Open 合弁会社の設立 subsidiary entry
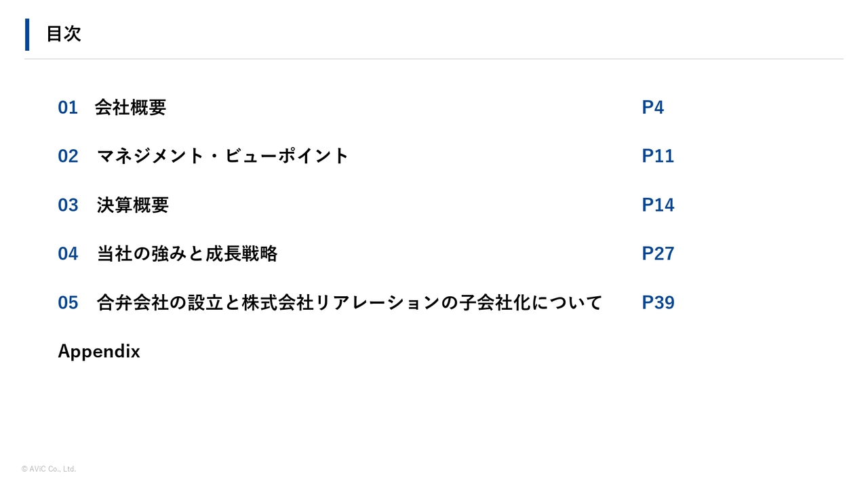The height and width of the screenshot is (488, 868). click(x=349, y=302)
